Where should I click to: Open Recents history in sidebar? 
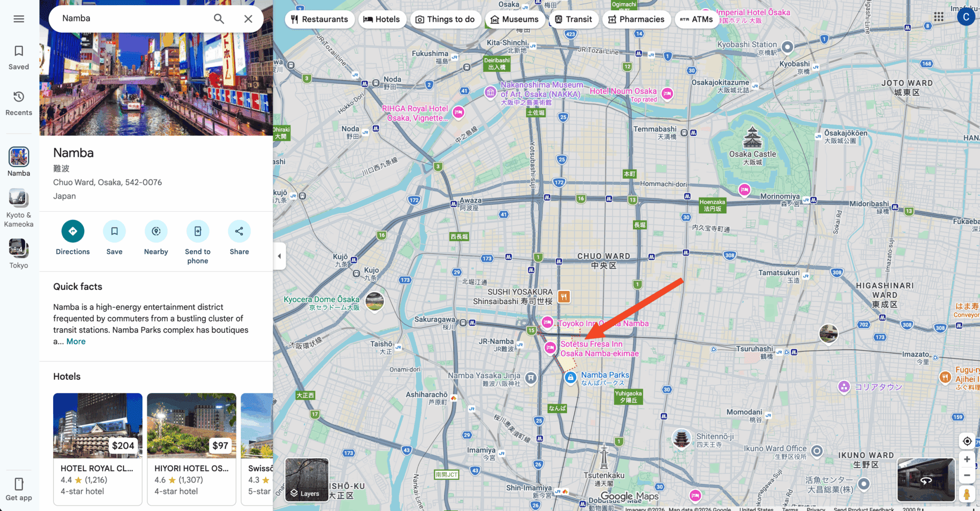click(19, 103)
